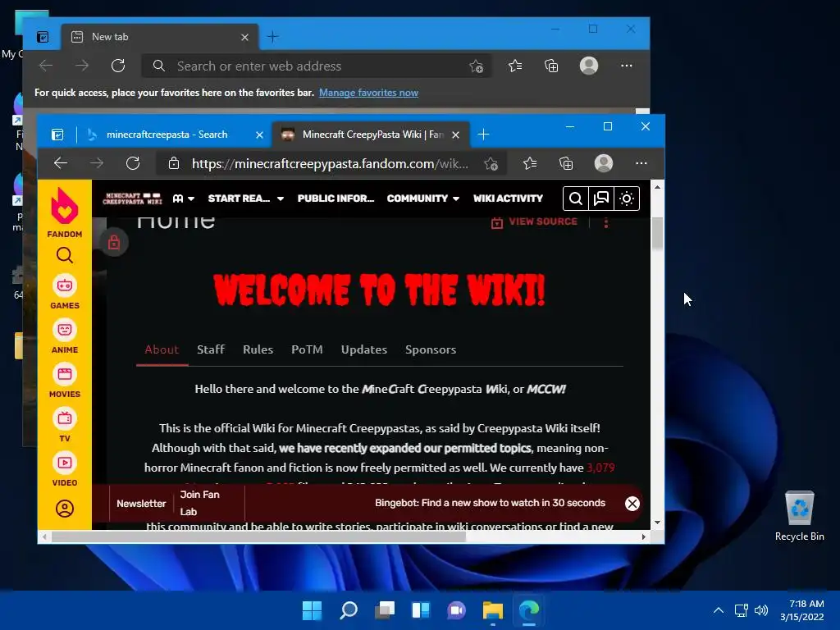Screen dimensions: 840x630
Task: Open File Explorer from the taskbar
Action: (493, 610)
